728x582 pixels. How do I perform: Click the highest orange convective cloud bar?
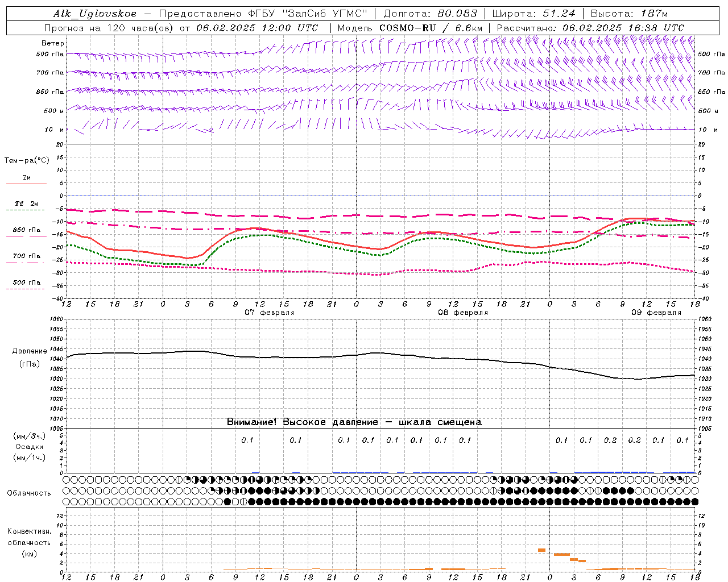[x=542, y=550]
